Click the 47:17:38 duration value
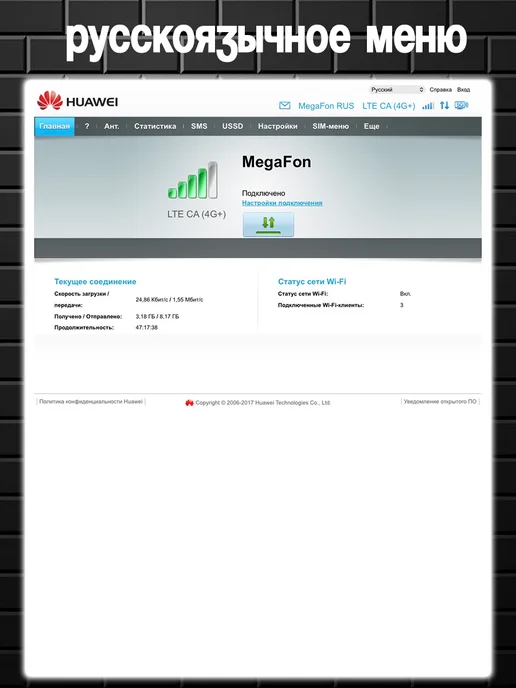516x688 pixels. 147,328
